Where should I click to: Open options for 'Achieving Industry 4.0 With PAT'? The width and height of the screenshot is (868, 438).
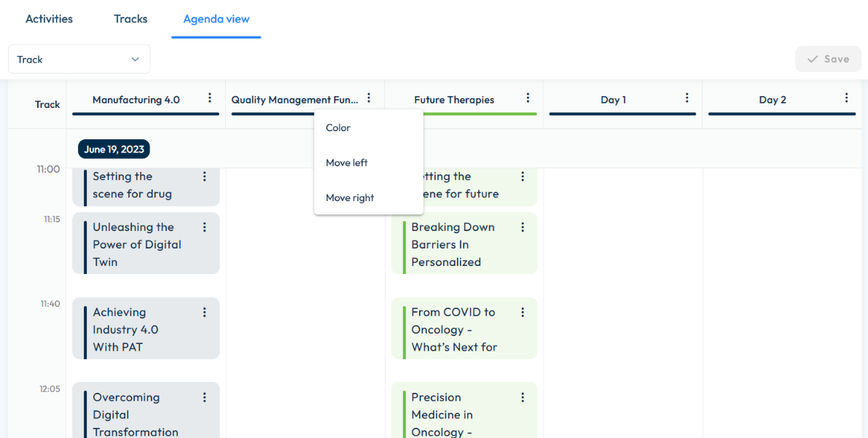[x=205, y=312]
